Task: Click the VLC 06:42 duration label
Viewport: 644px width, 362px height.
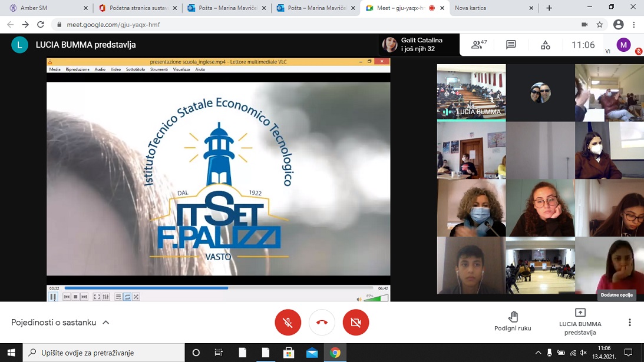Action: coord(383,288)
